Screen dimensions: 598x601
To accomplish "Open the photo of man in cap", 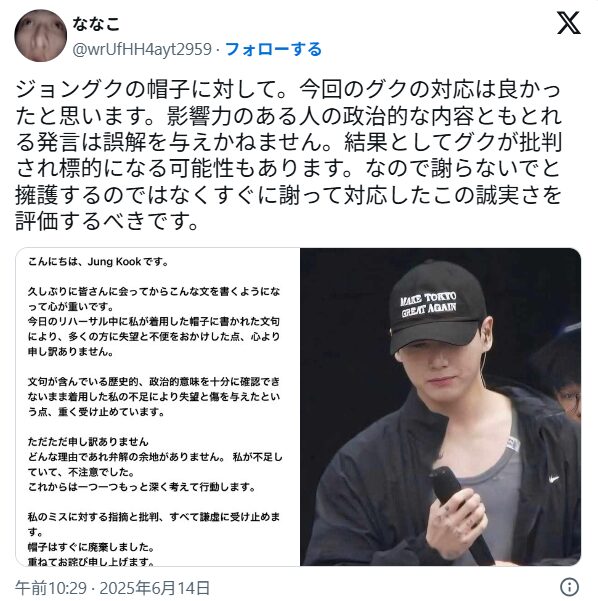I will click(x=441, y=407).
